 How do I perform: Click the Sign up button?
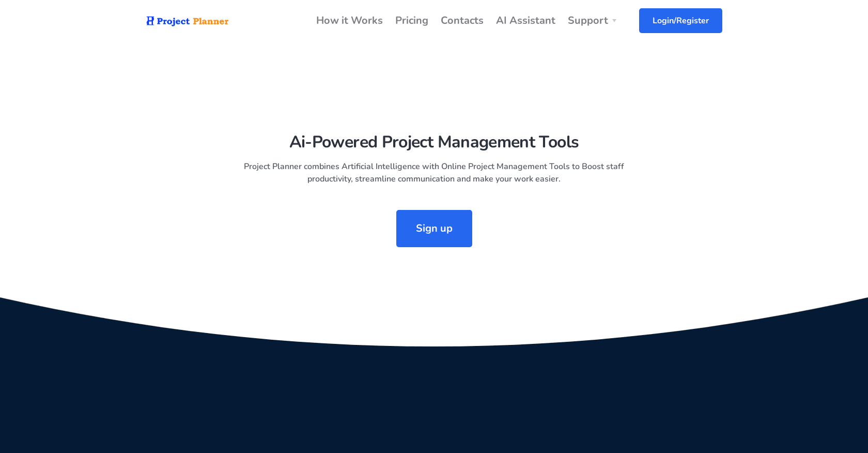(x=434, y=229)
